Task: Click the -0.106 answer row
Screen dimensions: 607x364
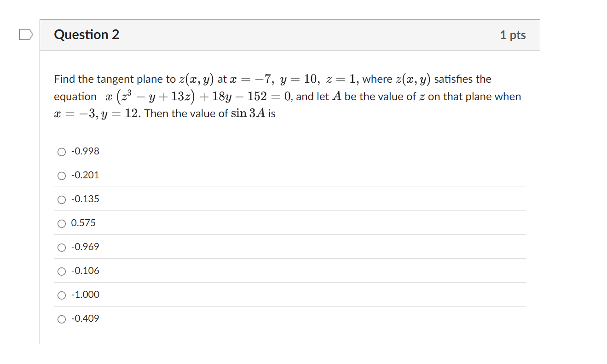Action: point(276,271)
